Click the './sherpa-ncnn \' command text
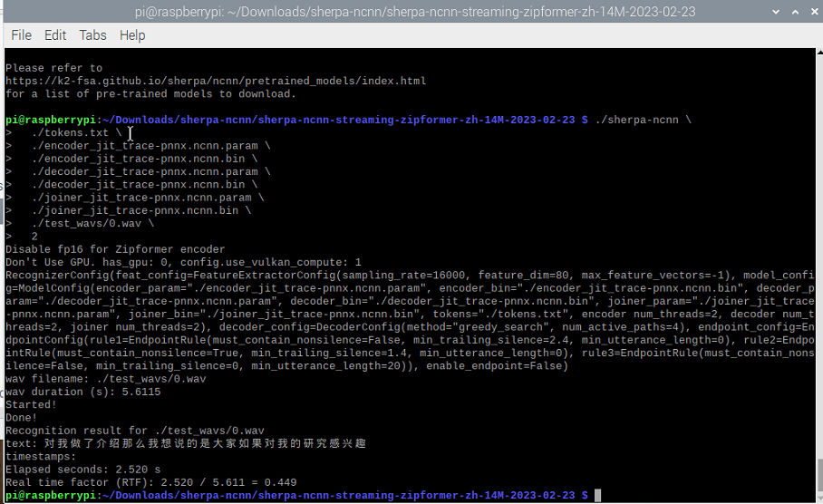This screenshot has height=504, width=823. 643,120
